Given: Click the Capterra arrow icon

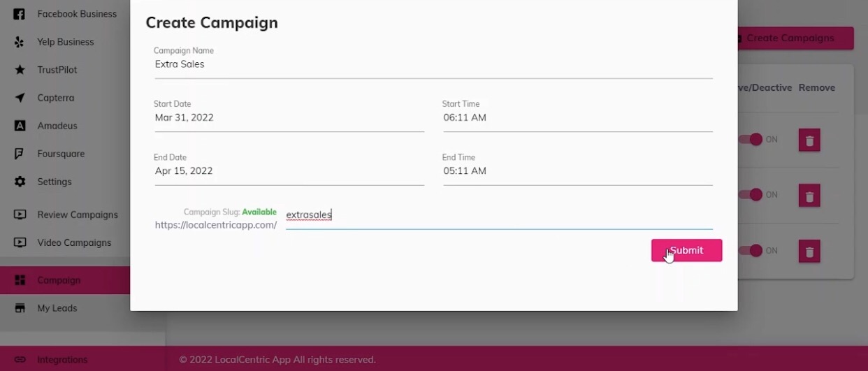Looking at the screenshot, I should pos(20,98).
